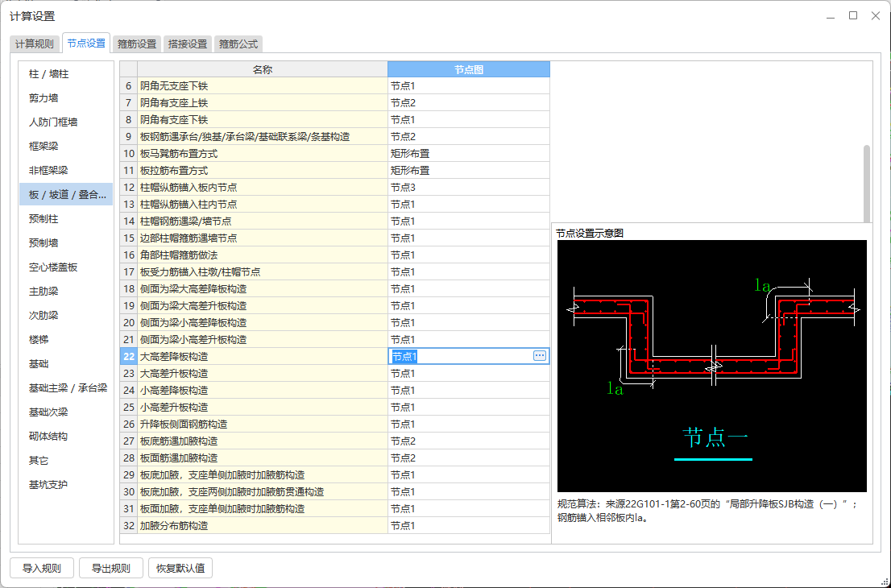This screenshot has width=891, height=588.
Task: Select the row 阴角有支座下铁
Action: (334, 120)
